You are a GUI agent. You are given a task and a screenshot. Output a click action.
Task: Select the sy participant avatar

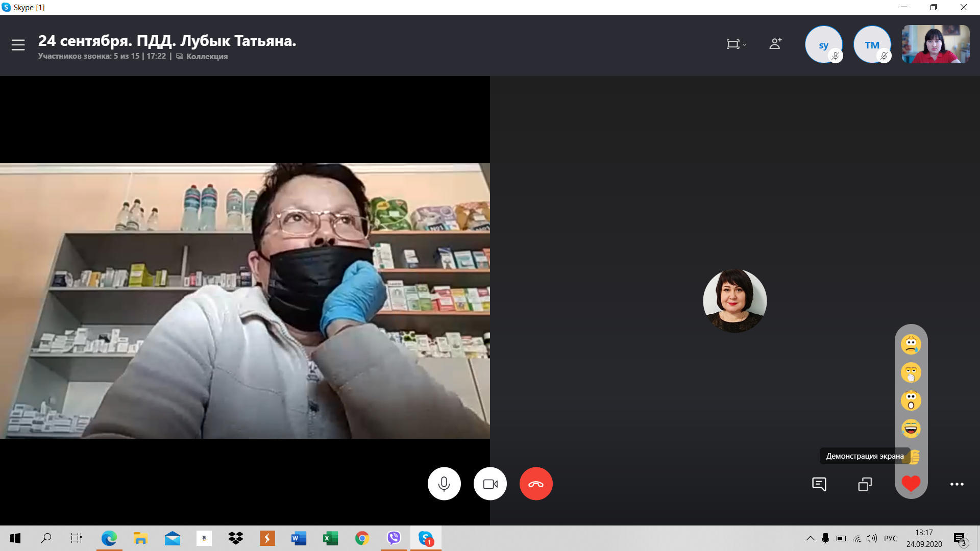point(823,45)
